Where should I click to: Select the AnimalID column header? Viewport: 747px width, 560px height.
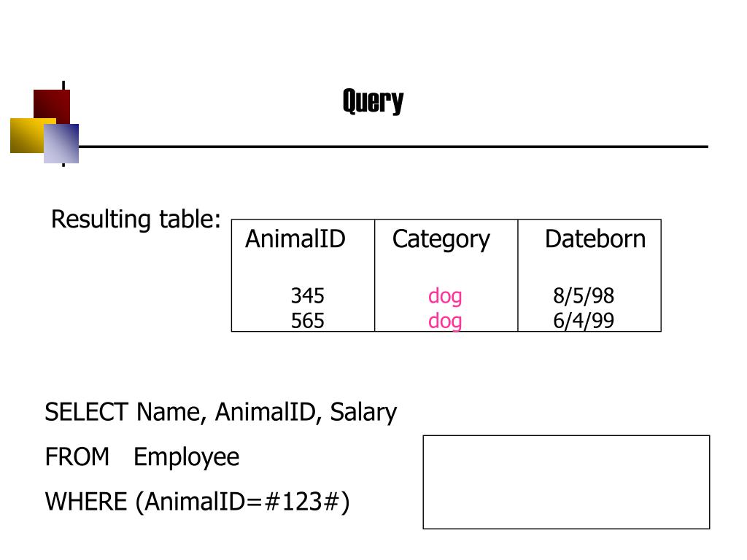pyautogui.click(x=295, y=239)
